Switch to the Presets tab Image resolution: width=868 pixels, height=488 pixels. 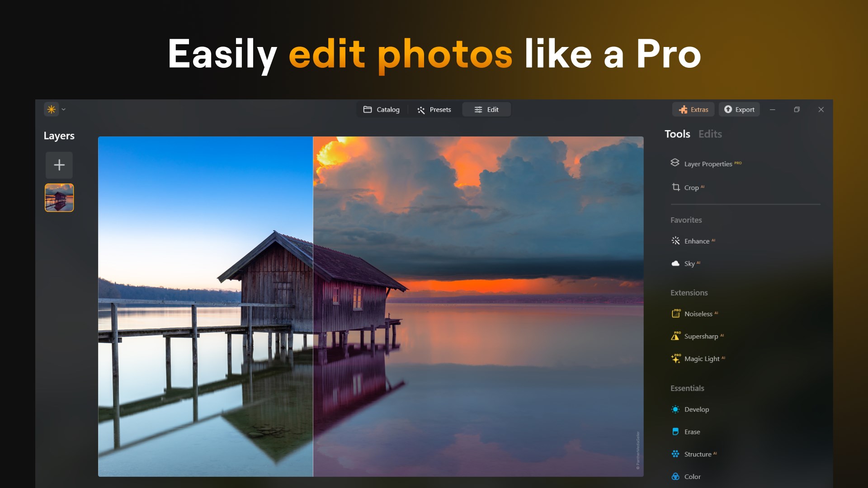434,109
